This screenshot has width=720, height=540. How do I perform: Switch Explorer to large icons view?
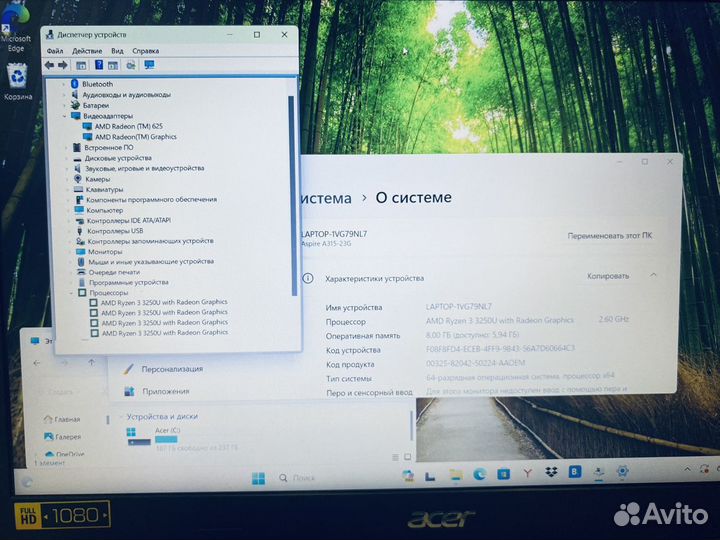(407, 457)
